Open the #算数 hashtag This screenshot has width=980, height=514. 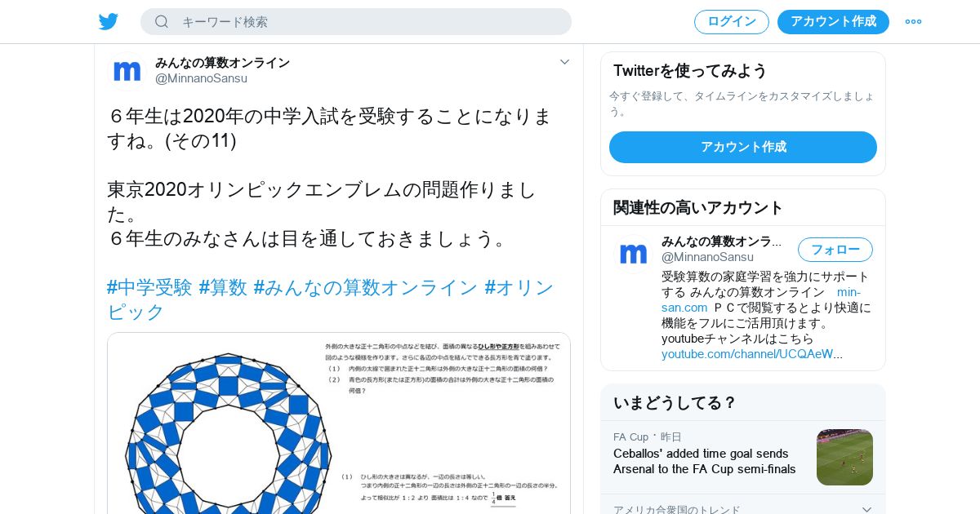tap(223, 287)
